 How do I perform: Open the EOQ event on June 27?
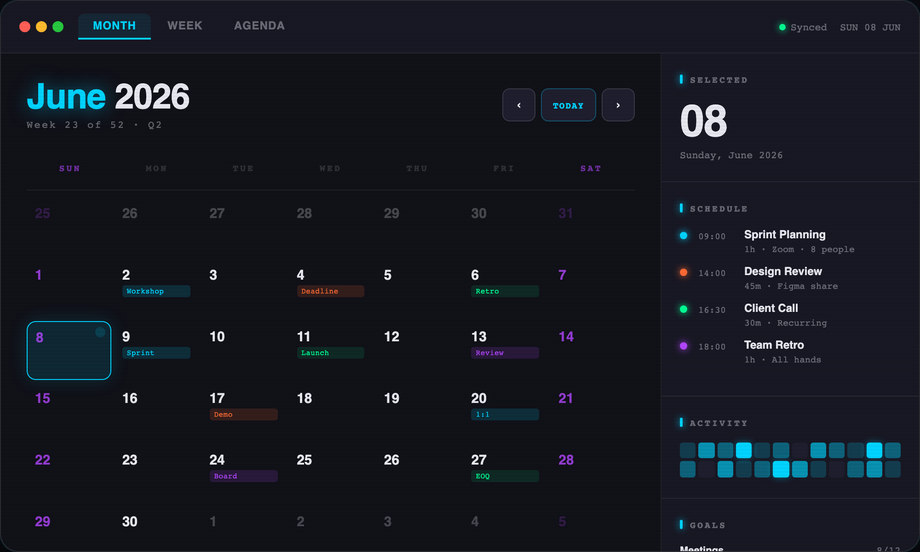click(x=505, y=476)
